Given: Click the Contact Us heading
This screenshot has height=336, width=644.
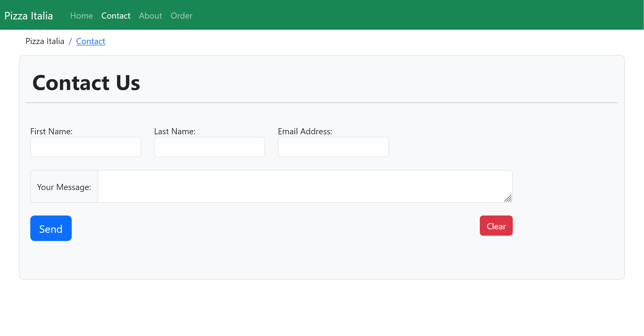Looking at the screenshot, I should [86, 83].
